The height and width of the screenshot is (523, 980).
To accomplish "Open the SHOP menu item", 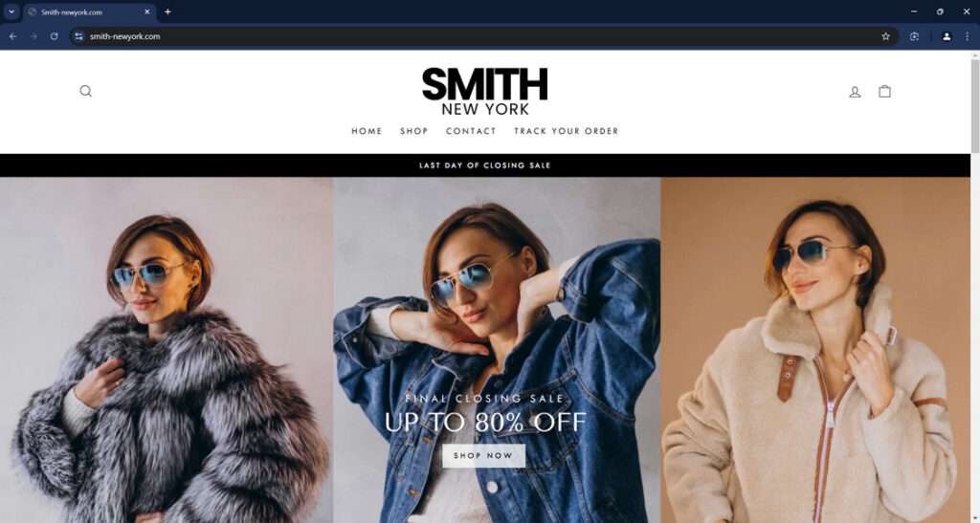I will (413, 131).
